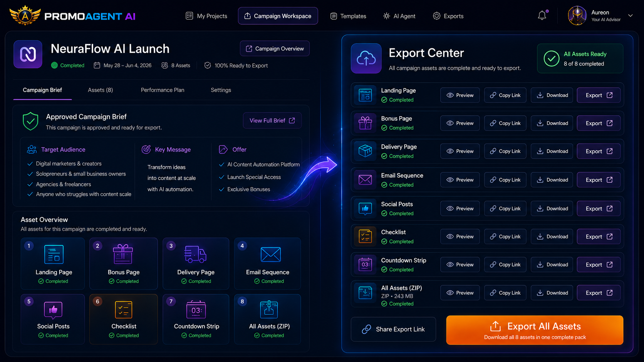Go to My Projects

206,16
